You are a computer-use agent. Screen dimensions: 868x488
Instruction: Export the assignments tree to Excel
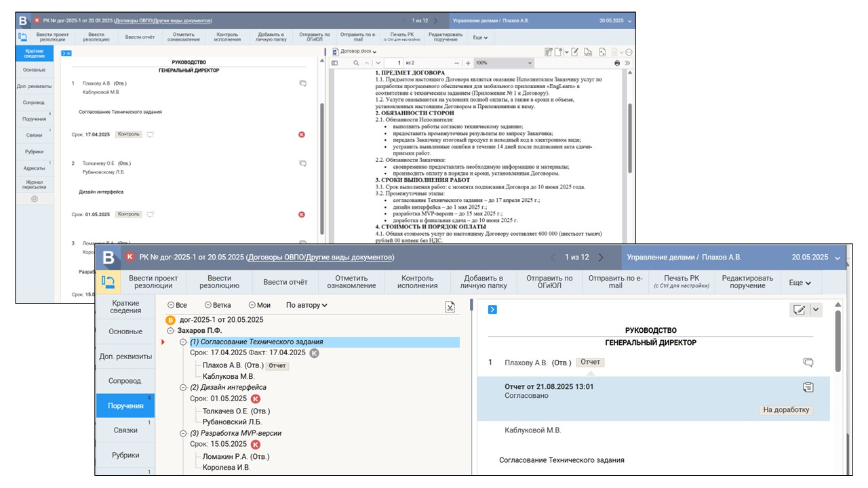(x=450, y=307)
